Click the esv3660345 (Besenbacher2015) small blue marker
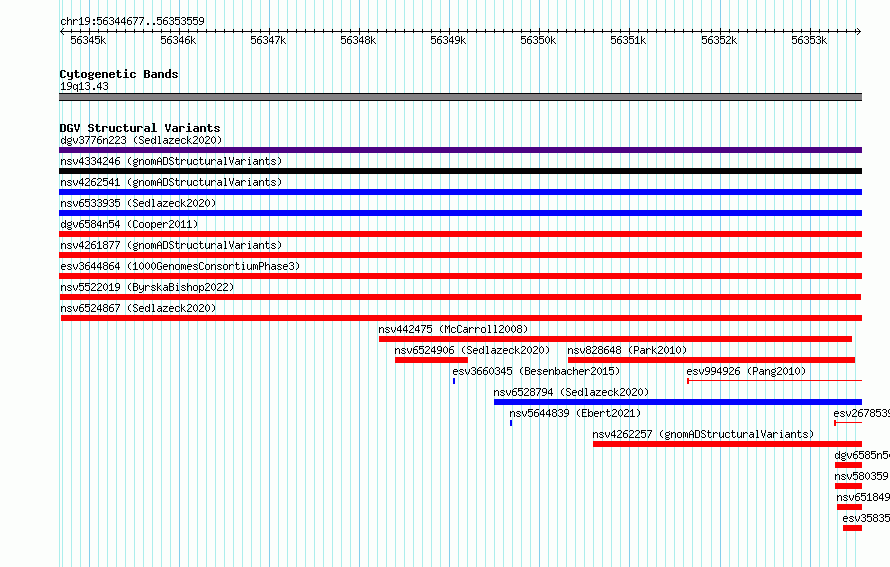 454,381
